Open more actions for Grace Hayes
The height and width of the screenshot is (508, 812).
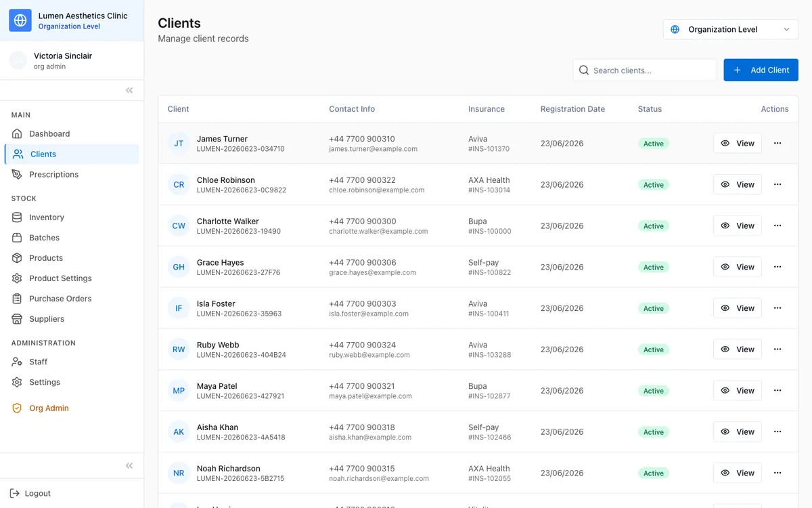[777, 267]
